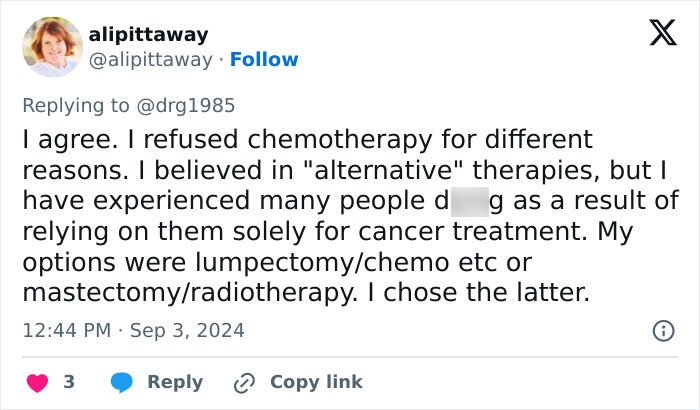This screenshot has height=410, width=700.
Task: Follow the alipittaway account
Action: coord(264,59)
